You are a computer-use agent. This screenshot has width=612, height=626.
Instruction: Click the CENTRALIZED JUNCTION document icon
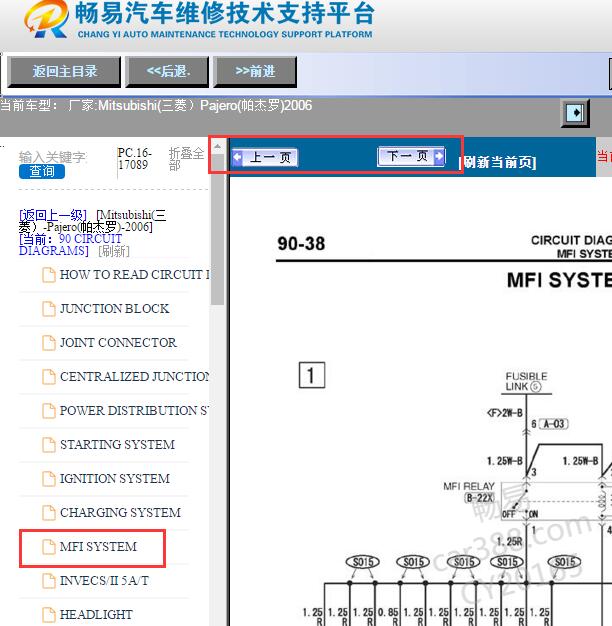(49, 376)
